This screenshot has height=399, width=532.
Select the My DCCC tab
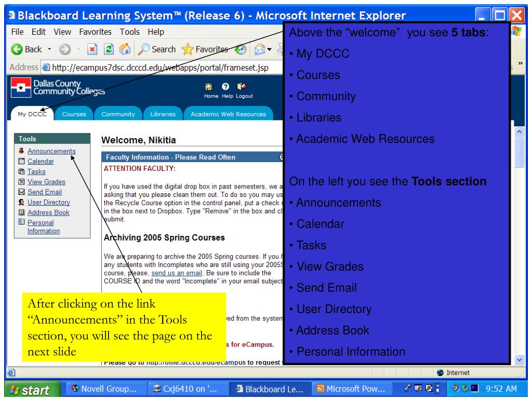pyautogui.click(x=32, y=114)
